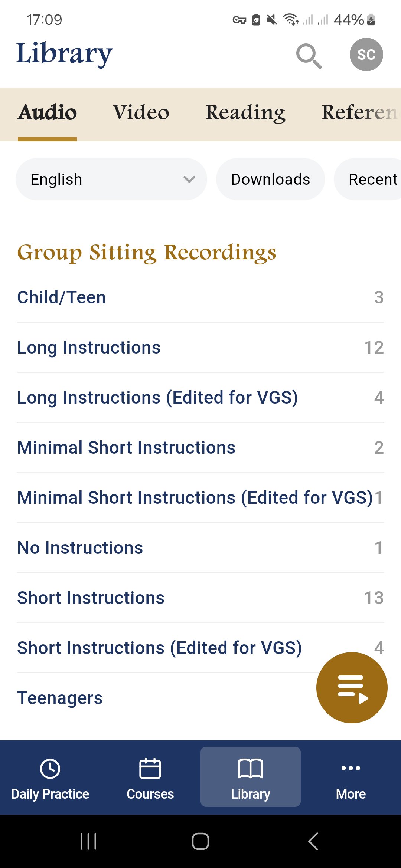Image resolution: width=401 pixels, height=868 pixels.
Task: Switch to the Reading tab
Action: tap(245, 112)
